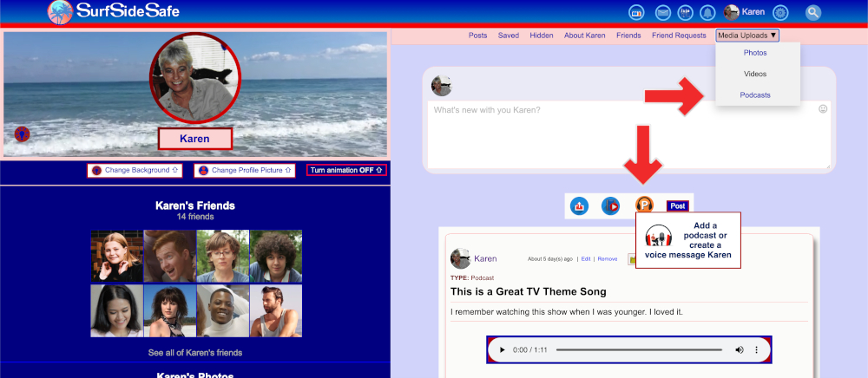868x378 pixels.
Task: Click Karen's avatar in the top header
Action: 731,12
